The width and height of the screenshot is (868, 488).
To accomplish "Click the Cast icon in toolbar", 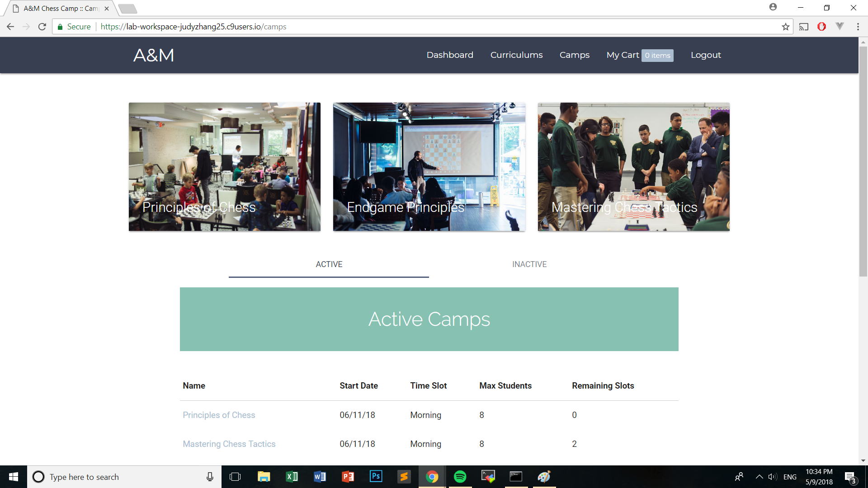I will click(803, 27).
